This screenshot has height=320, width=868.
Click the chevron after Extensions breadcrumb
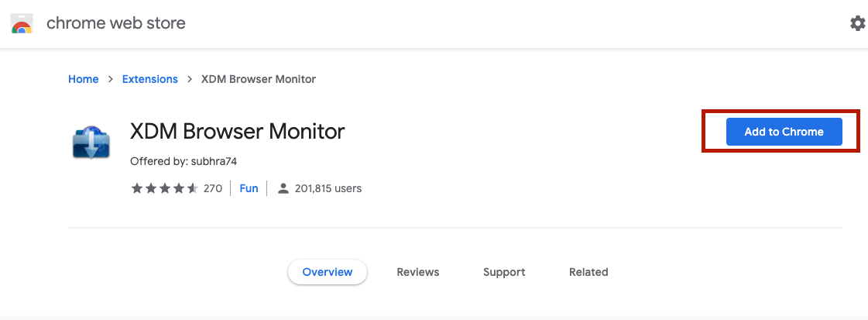click(x=190, y=79)
